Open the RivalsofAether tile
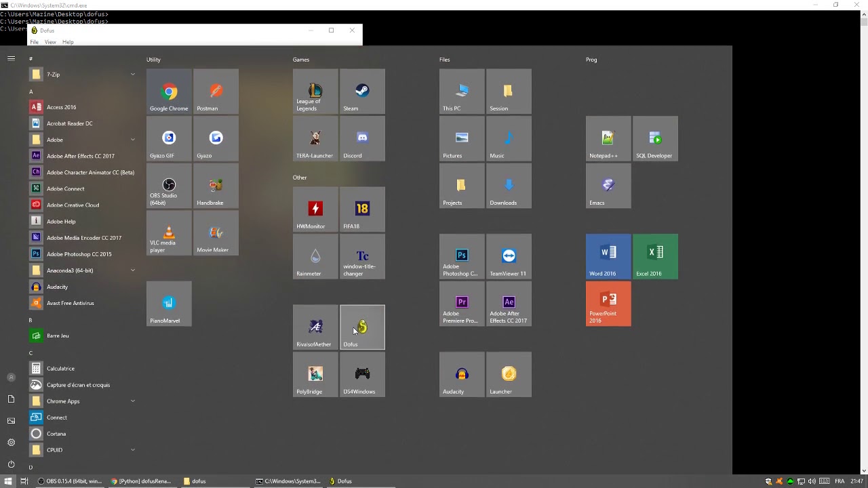868x488 pixels. click(315, 327)
